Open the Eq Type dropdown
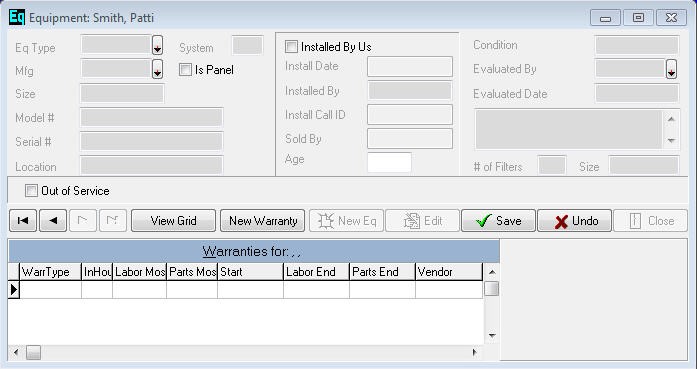The image size is (697, 369). [x=157, y=45]
